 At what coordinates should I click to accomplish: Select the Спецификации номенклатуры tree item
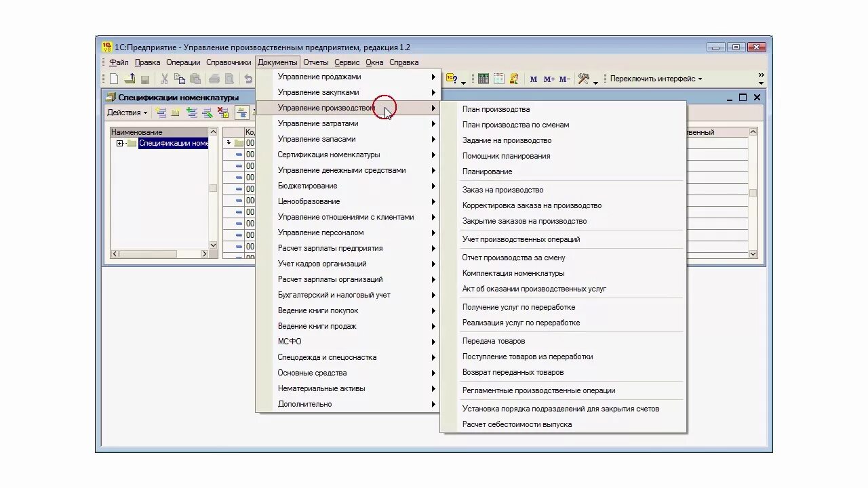click(174, 143)
